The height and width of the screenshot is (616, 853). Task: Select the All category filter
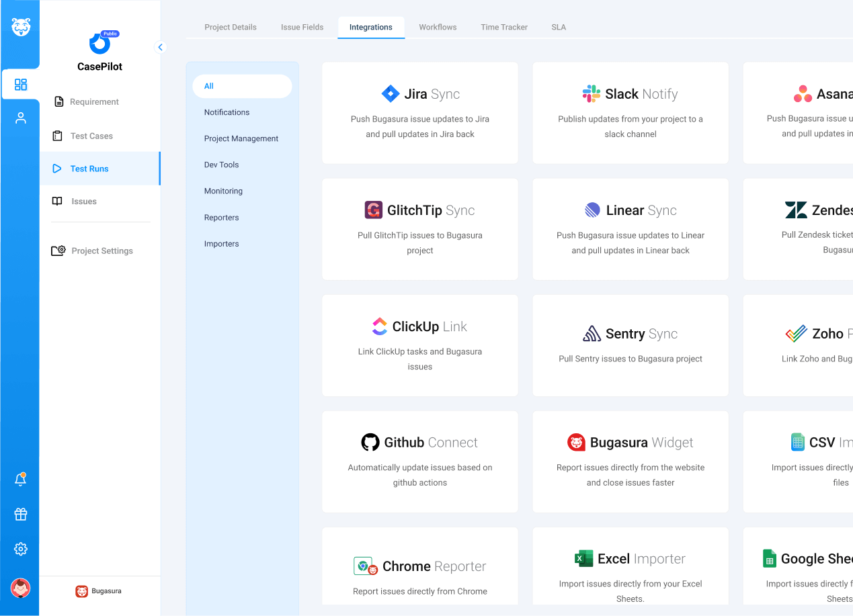(x=242, y=86)
